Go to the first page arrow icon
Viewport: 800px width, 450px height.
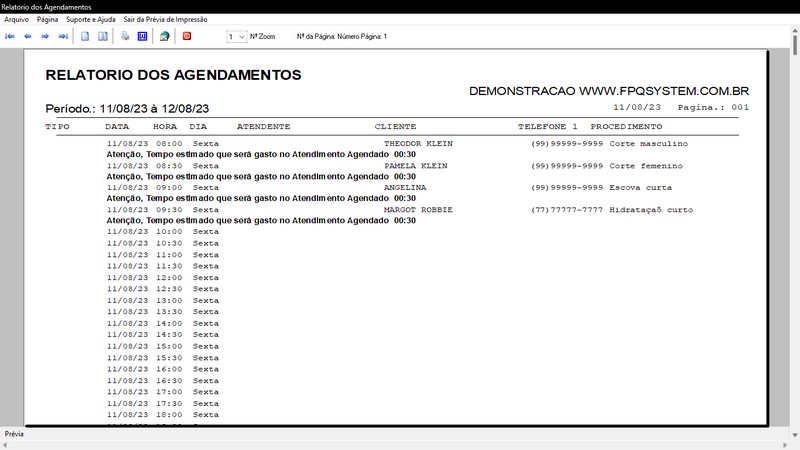pyautogui.click(x=10, y=36)
